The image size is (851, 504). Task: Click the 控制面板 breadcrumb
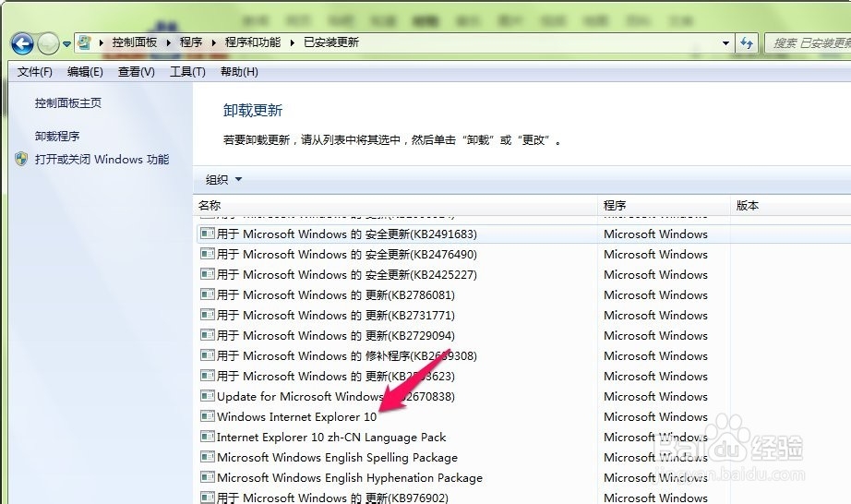click(134, 42)
